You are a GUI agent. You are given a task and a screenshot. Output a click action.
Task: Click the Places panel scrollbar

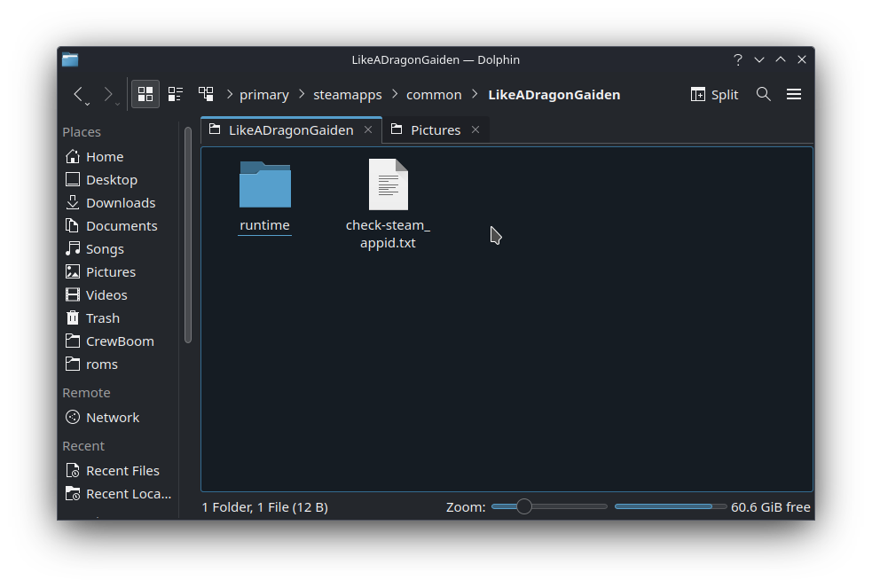pos(188,235)
